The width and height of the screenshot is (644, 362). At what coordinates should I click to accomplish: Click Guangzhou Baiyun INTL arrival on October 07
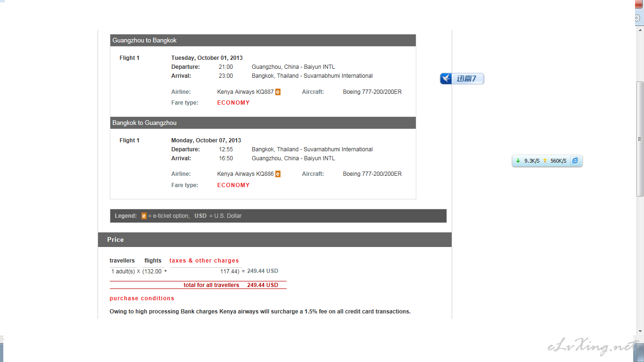[293, 158]
